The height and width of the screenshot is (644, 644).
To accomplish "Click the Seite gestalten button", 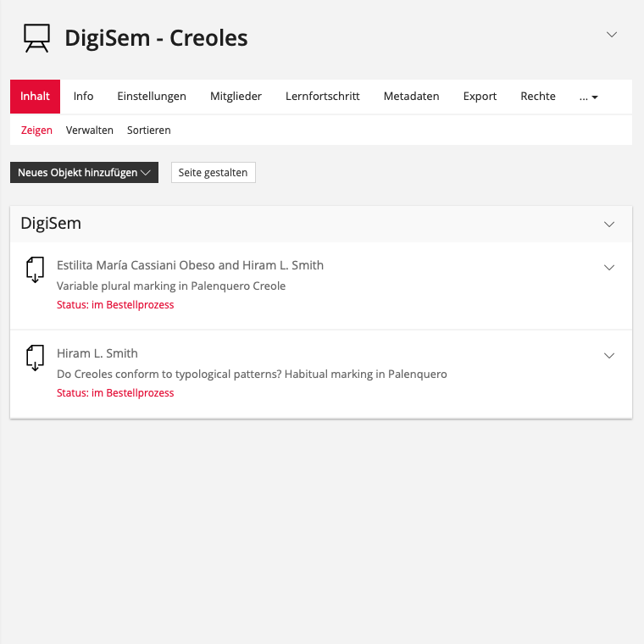I will [213, 173].
